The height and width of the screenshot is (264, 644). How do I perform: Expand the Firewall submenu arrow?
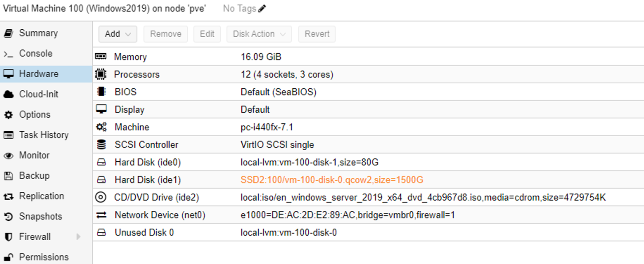tap(78, 237)
